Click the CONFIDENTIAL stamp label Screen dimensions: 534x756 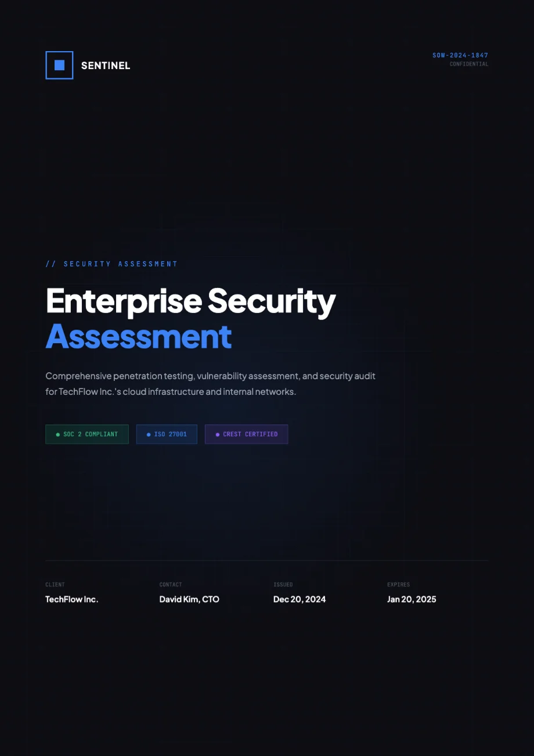tap(468, 64)
